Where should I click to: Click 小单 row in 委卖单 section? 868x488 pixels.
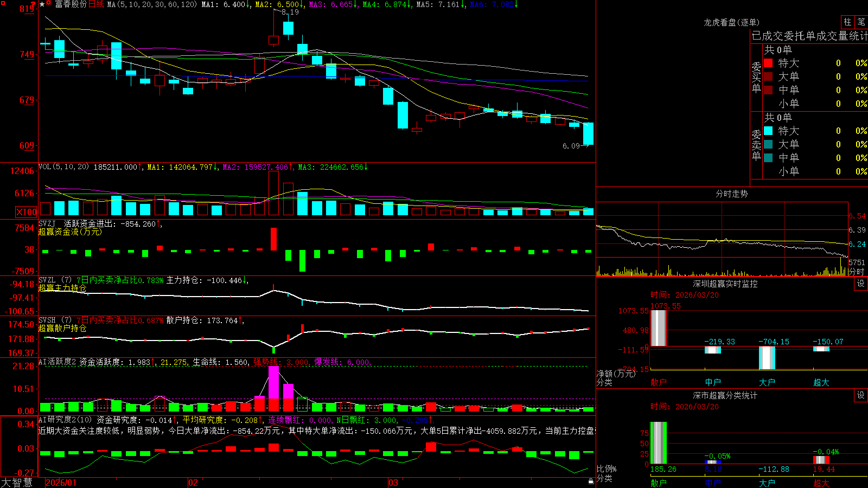pos(815,171)
